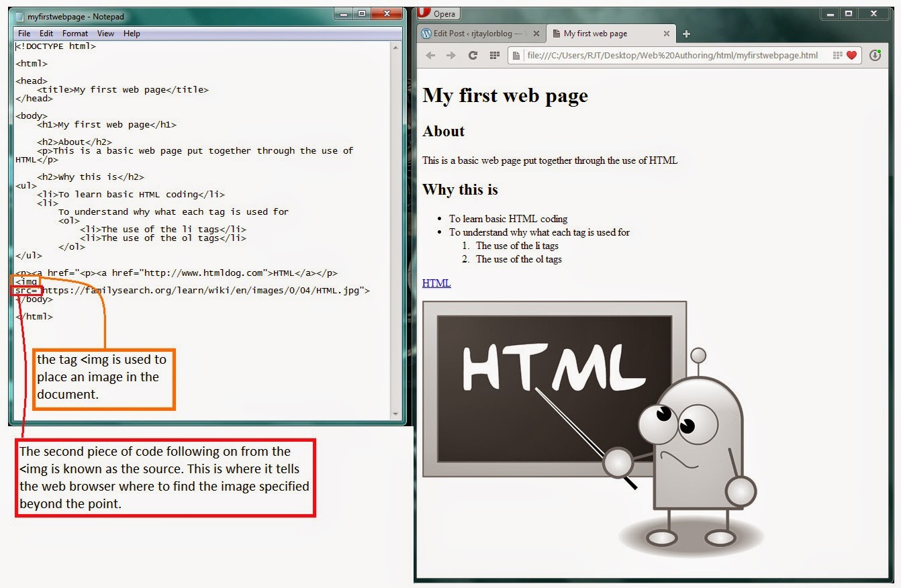
Task: Open the Speed Dial grid icon on toolbar
Action: pos(494,55)
